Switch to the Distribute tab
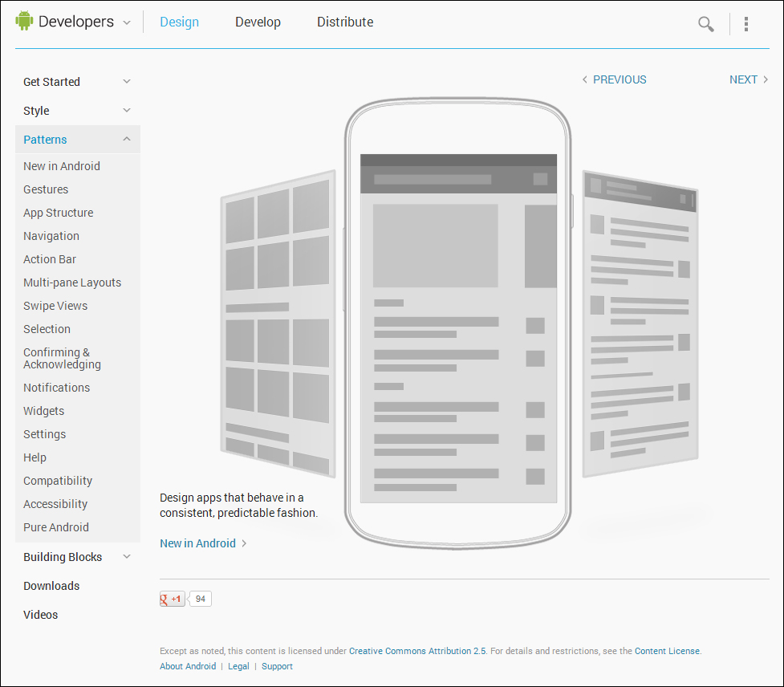The width and height of the screenshot is (784, 687). pos(345,22)
